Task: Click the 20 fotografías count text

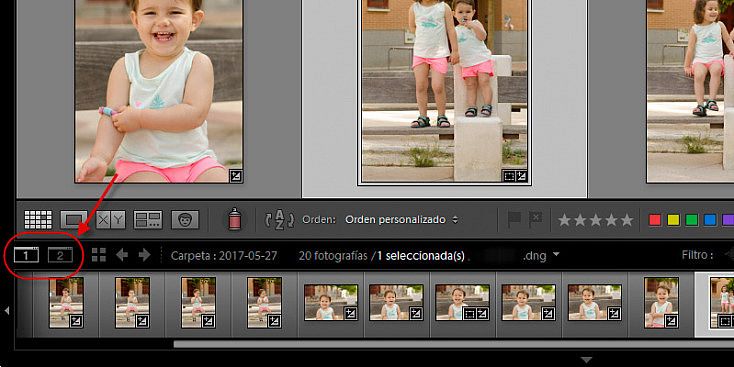Action: tap(333, 256)
